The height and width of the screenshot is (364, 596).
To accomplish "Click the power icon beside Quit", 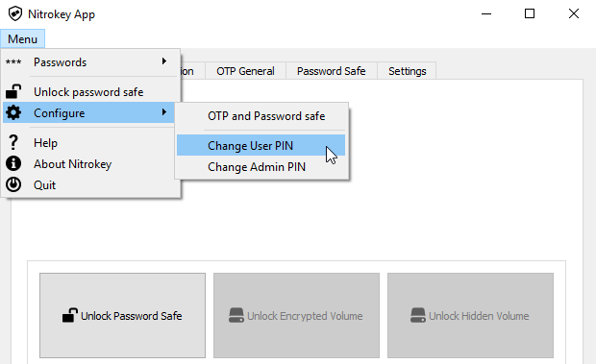I will 13,184.
